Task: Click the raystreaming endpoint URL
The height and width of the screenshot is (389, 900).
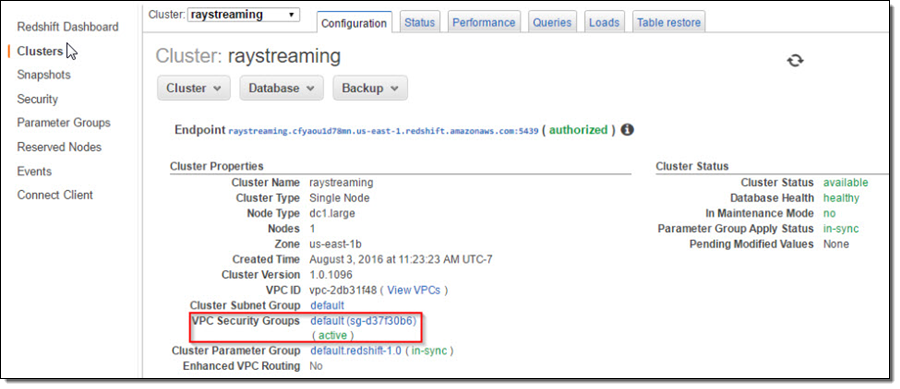Action: pyautogui.click(x=383, y=131)
